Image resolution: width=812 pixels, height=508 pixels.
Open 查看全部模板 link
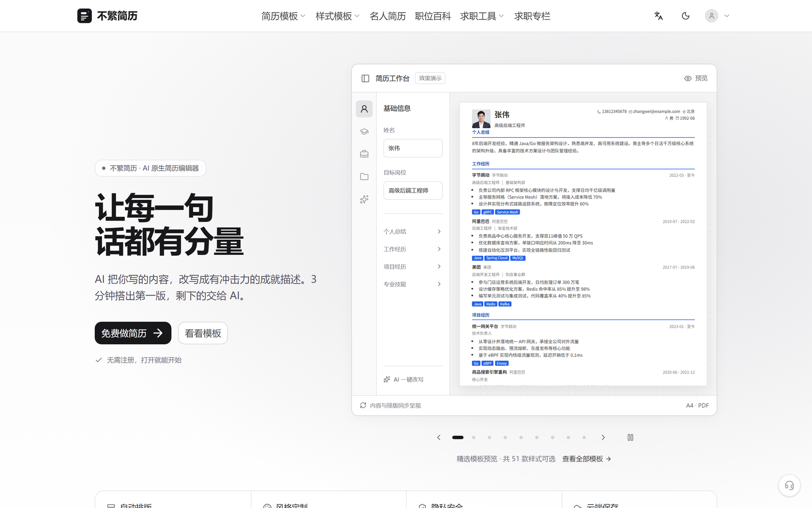pos(587,459)
